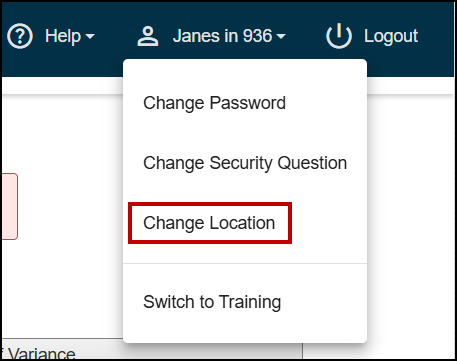Open the Help menu label
This screenshot has width=457, height=361.
pos(63,36)
